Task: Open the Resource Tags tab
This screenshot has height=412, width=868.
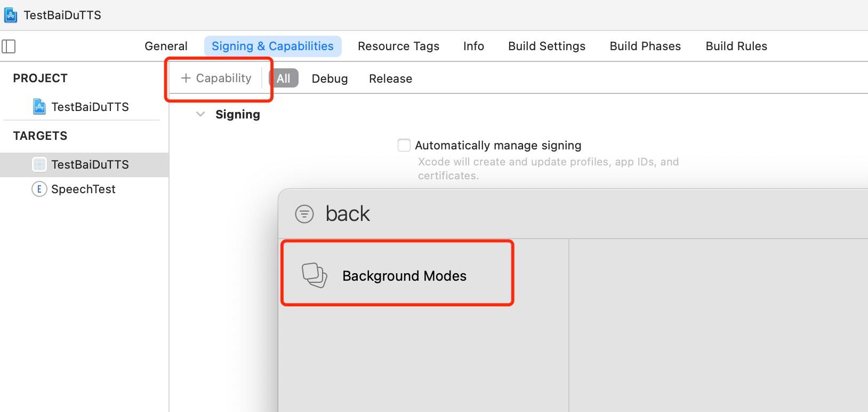Action: (x=398, y=46)
